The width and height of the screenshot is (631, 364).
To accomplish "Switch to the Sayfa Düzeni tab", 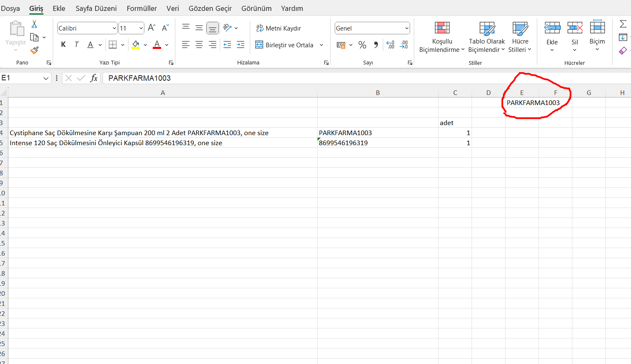I will [x=96, y=8].
